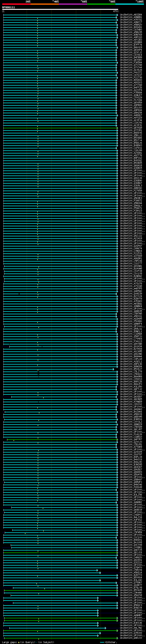This screenshot has height=644, width=146.
Task: Click label UniRef100_Q6XEB7
Action: point(131,397)
